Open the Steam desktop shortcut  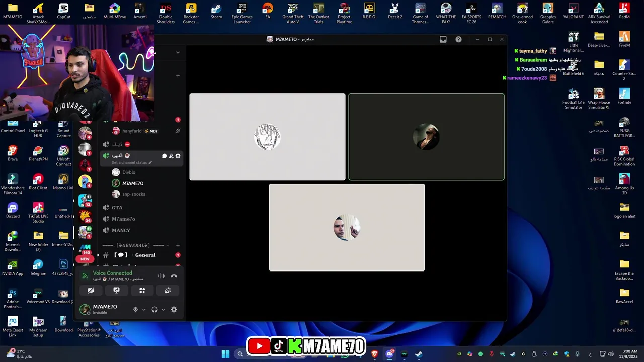tap(216, 11)
